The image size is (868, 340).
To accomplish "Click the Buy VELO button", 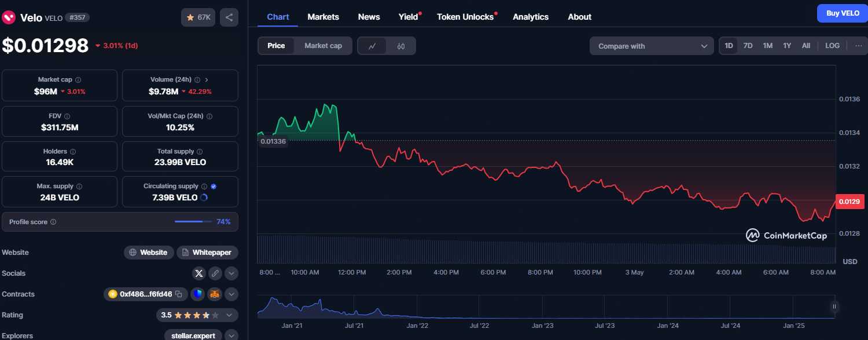I will (843, 13).
